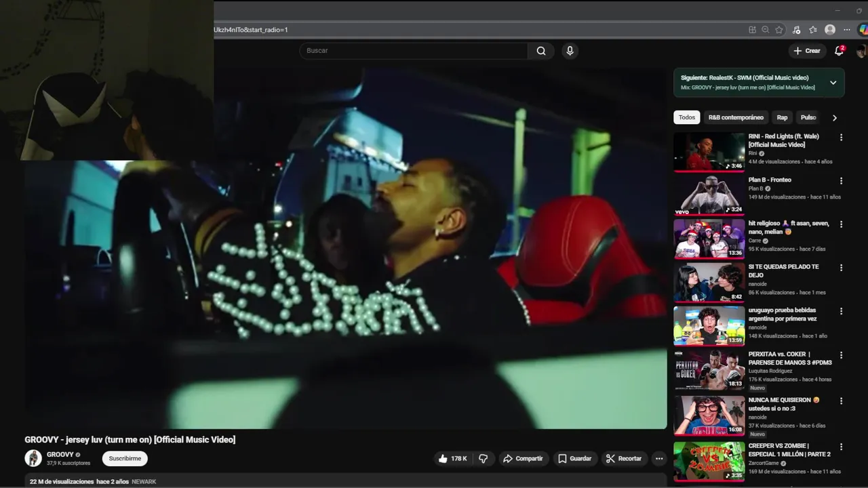
Task: Open ZarcortGame channel name
Action: tap(764, 463)
